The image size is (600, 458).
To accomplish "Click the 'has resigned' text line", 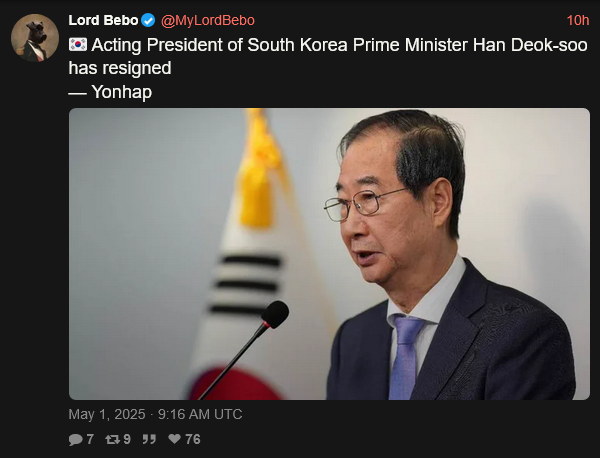I will tap(120, 68).
